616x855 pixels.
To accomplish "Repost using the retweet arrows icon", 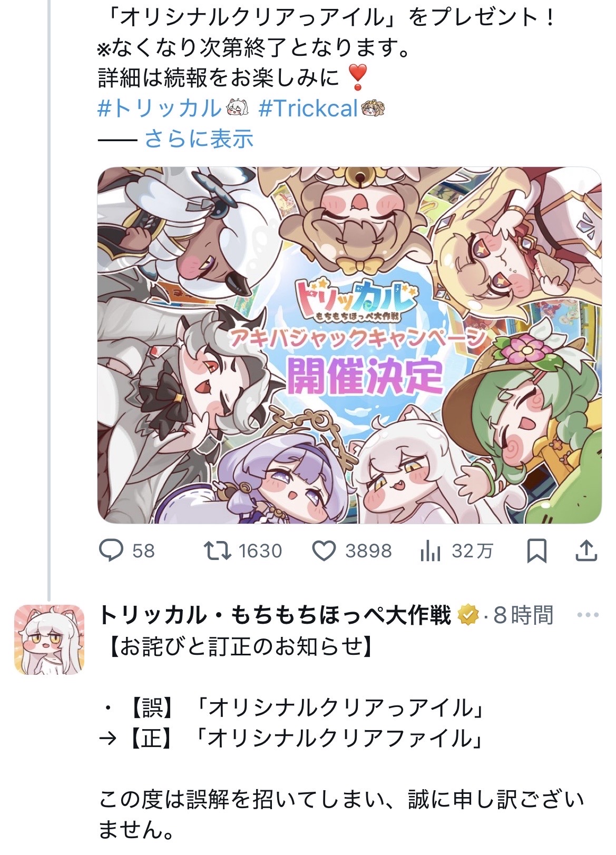I will click(217, 551).
